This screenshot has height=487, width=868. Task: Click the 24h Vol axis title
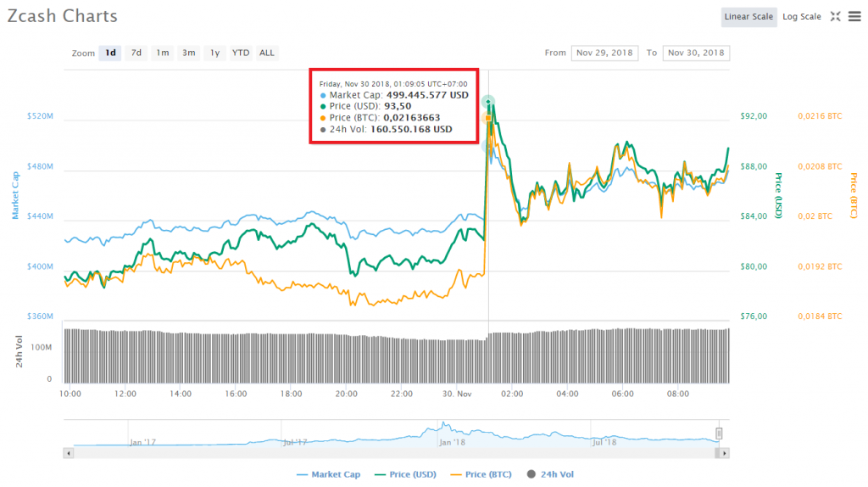(x=19, y=352)
